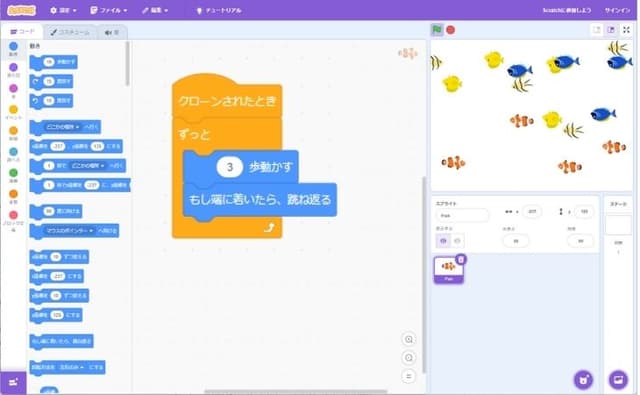The width and height of the screenshot is (640, 395).
Task: Click the クローンされたとき hat block in workspace
Action: click(x=227, y=100)
